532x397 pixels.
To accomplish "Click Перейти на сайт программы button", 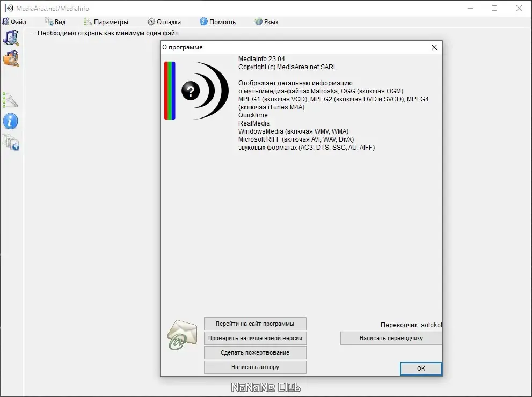I will tap(255, 324).
